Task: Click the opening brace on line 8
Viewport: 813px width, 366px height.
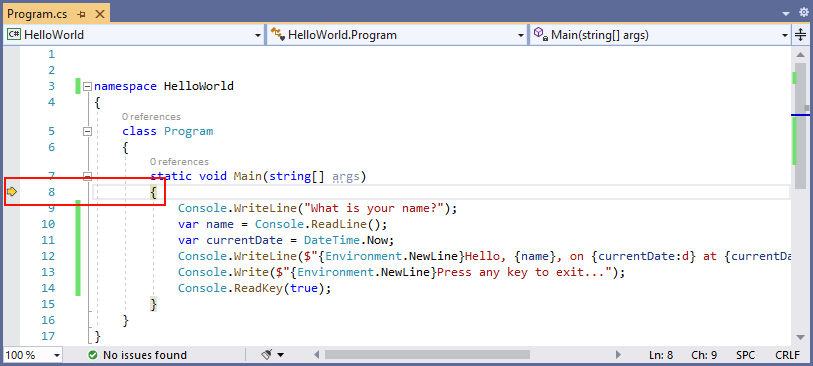Action: click(153, 193)
